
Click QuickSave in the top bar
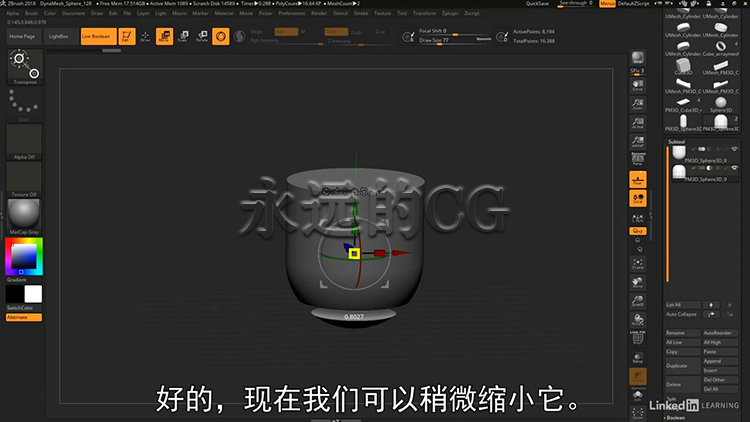(537, 3)
